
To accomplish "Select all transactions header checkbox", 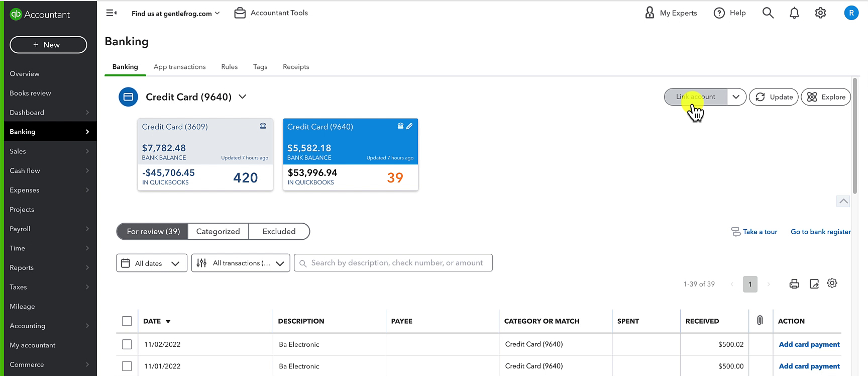I will coord(127,321).
